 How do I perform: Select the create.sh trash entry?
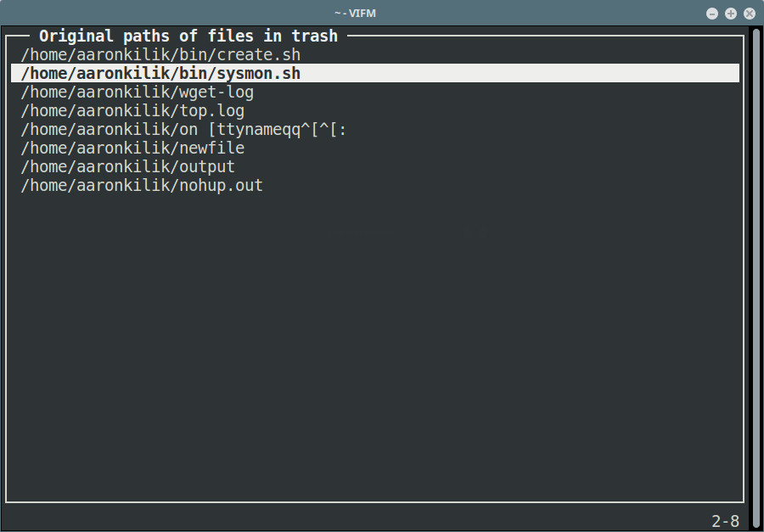(x=160, y=54)
